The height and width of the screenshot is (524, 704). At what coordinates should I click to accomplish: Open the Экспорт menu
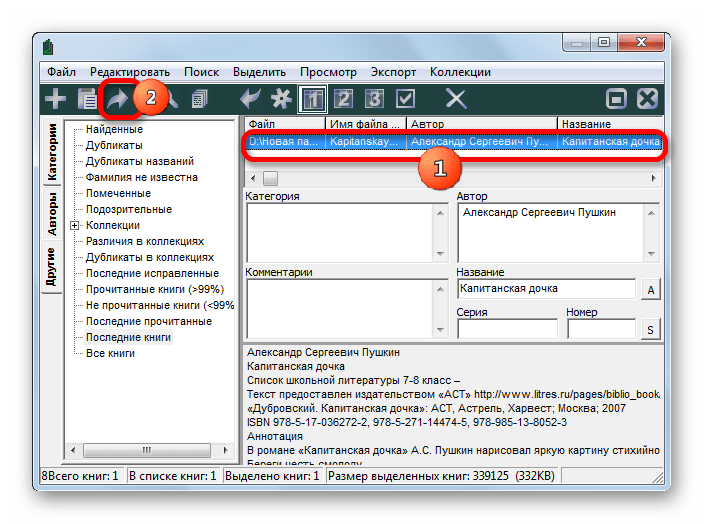pos(393,72)
